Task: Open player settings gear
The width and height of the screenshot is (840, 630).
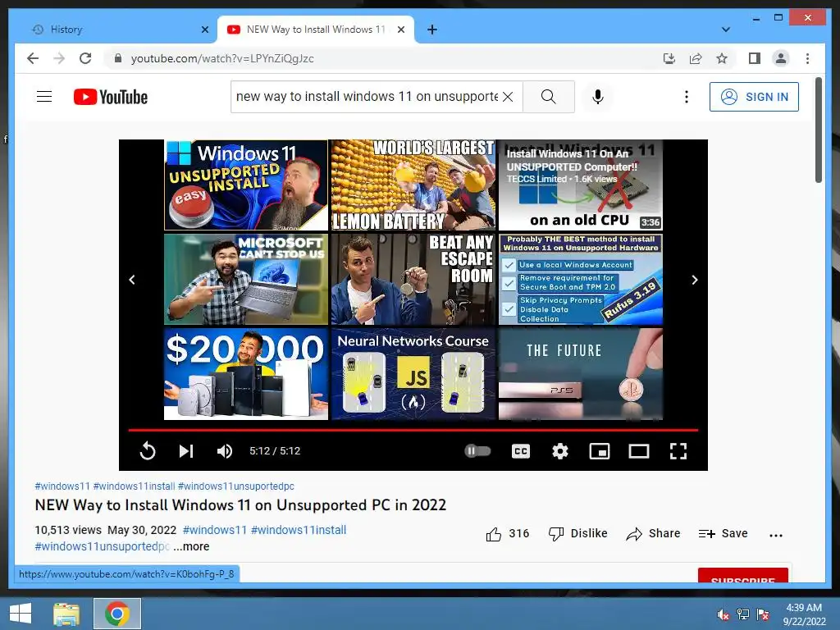Action: coord(559,451)
